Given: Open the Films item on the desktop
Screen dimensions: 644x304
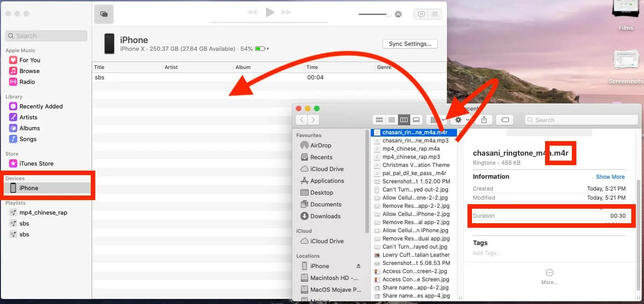Looking at the screenshot, I should click(x=626, y=16).
